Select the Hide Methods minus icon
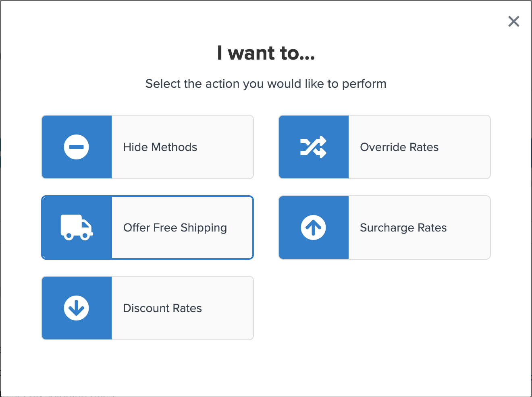The image size is (532, 397). [76, 147]
